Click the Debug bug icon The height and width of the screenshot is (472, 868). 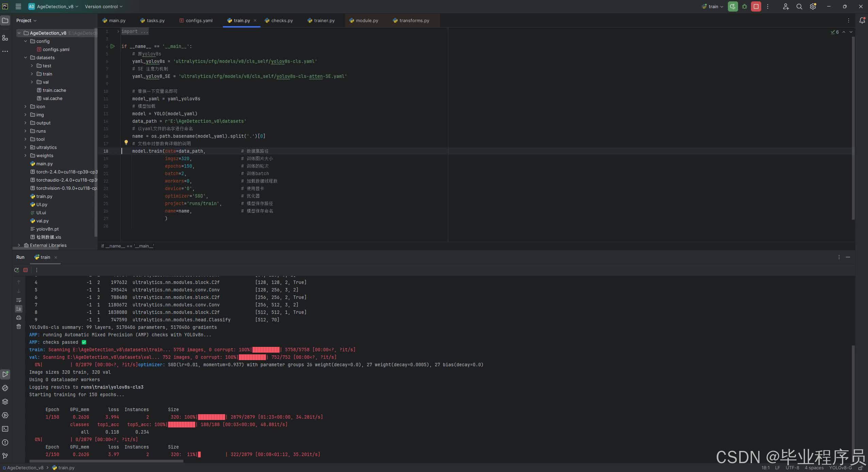point(745,6)
